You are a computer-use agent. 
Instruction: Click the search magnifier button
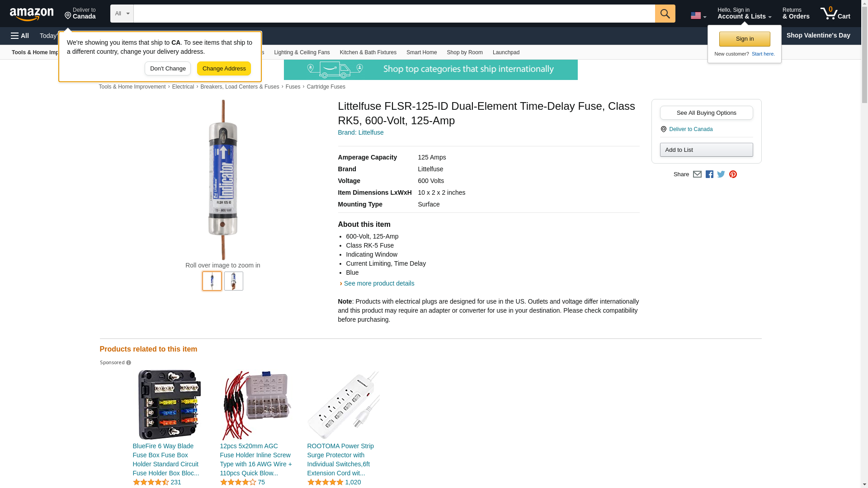[x=665, y=14]
